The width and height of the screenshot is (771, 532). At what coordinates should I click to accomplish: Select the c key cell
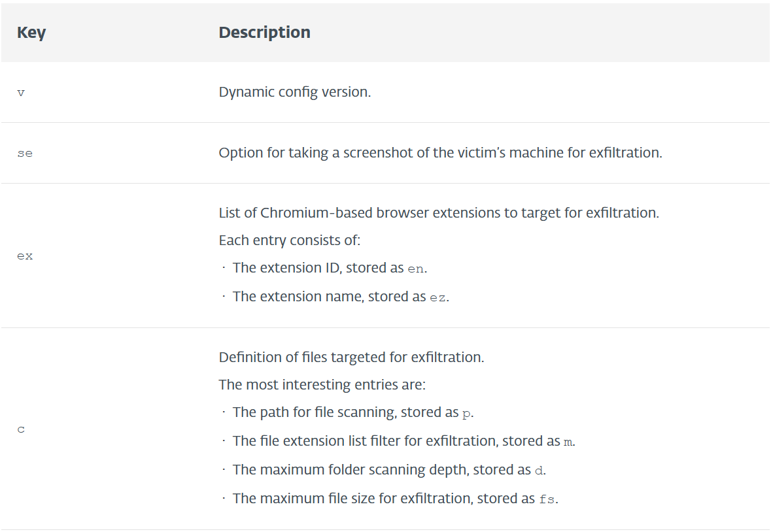[21, 429]
